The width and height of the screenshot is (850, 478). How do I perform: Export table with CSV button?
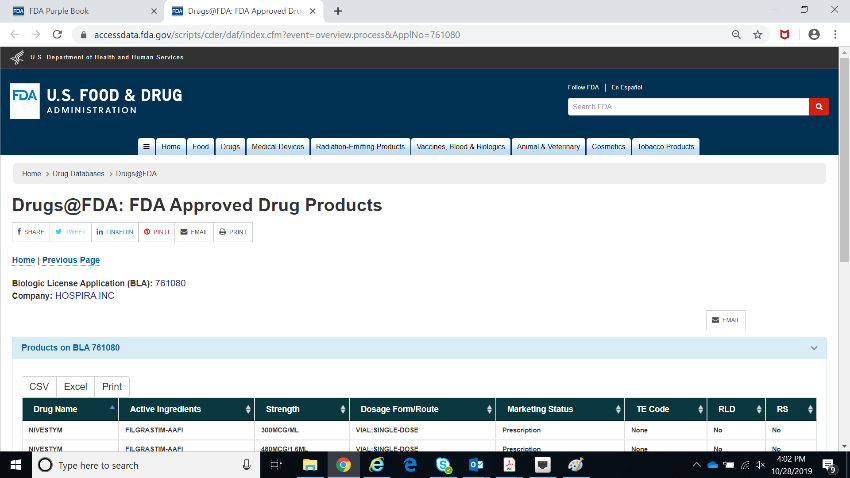click(x=39, y=386)
